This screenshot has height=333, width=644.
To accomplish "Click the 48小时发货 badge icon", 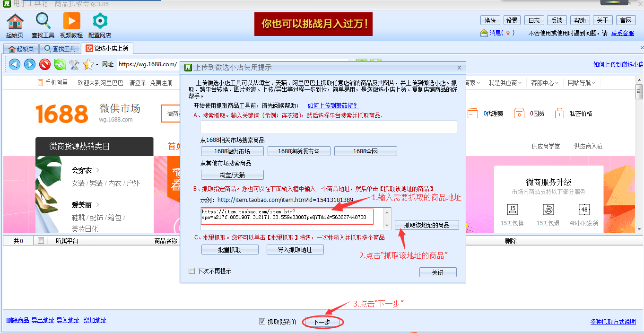I will pos(584,210).
